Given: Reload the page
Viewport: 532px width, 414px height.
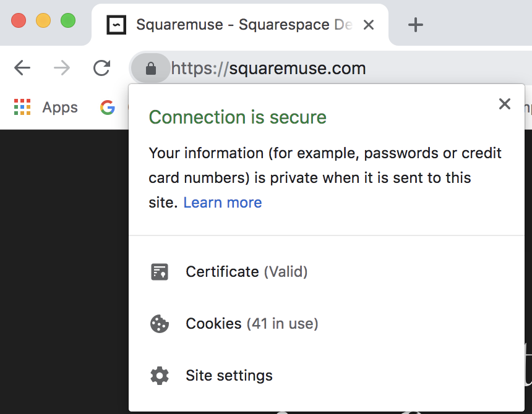Looking at the screenshot, I should coord(102,68).
